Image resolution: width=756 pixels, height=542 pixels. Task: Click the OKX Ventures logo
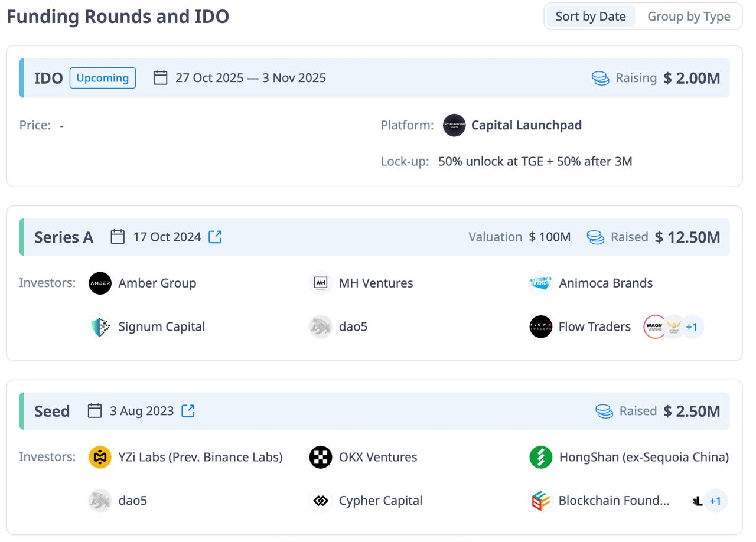click(321, 457)
